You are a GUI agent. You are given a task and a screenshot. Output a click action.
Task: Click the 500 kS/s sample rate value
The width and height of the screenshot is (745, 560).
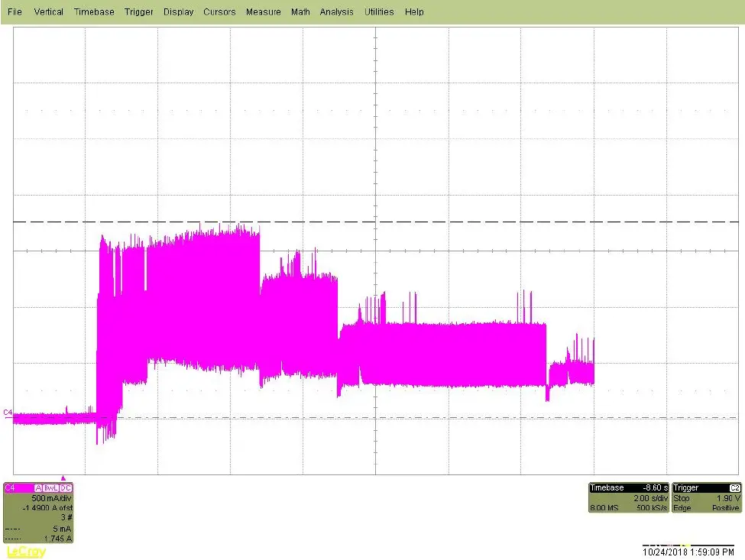653,508
